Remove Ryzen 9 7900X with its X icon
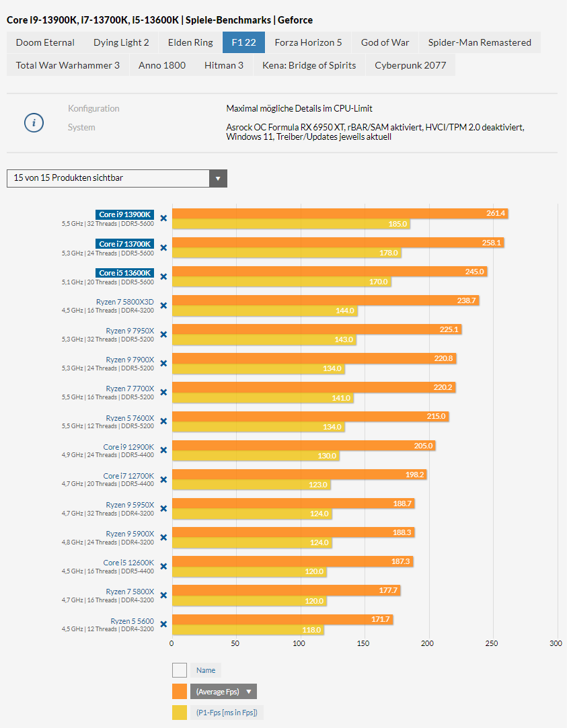Image resolution: width=569 pixels, height=728 pixels. [x=163, y=364]
